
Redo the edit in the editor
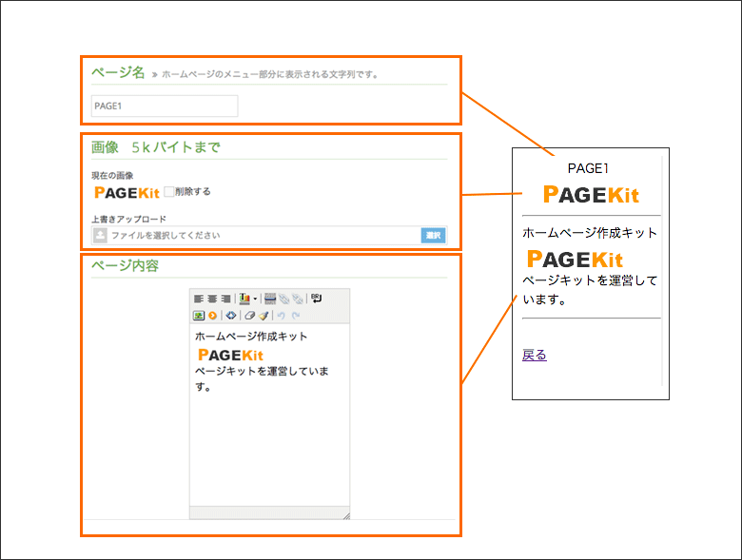point(296,316)
